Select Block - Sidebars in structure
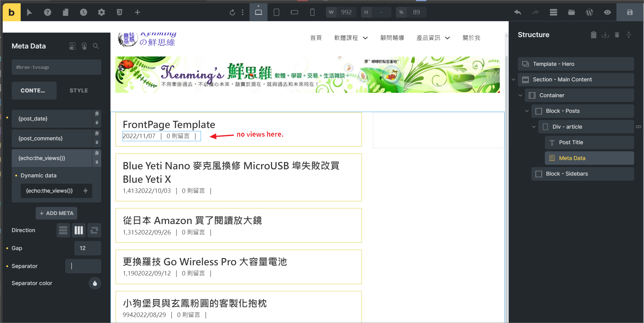This screenshot has height=323, width=644. pos(583,174)
